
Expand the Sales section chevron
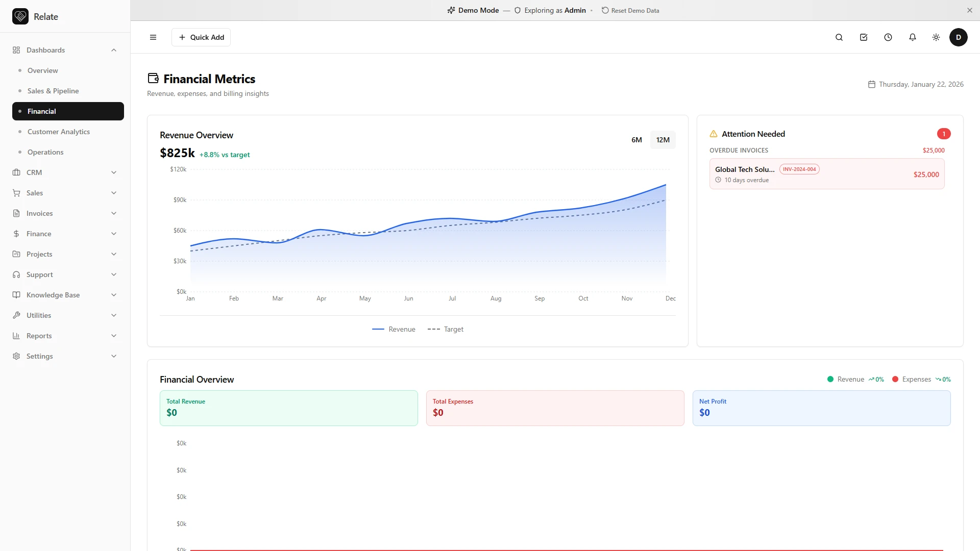(114, 193)
